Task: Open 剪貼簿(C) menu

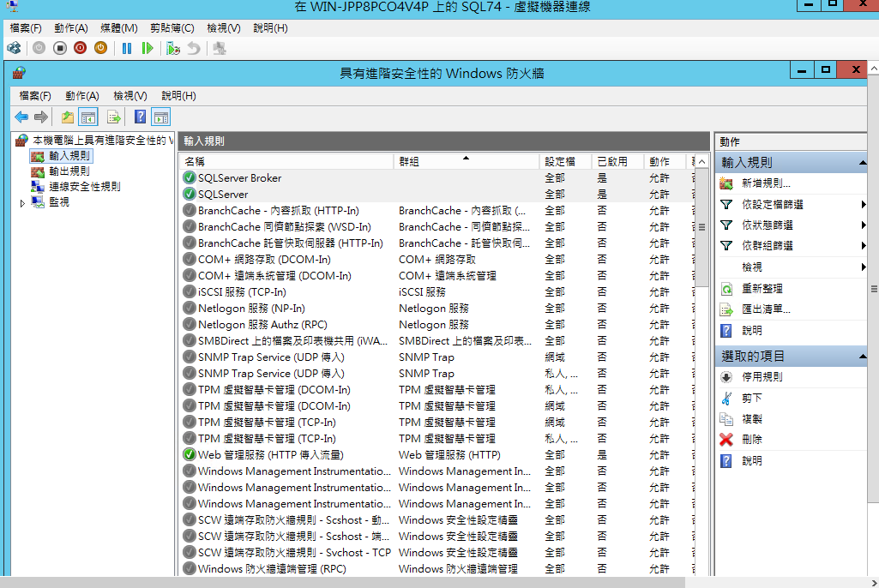Action: 172,28
